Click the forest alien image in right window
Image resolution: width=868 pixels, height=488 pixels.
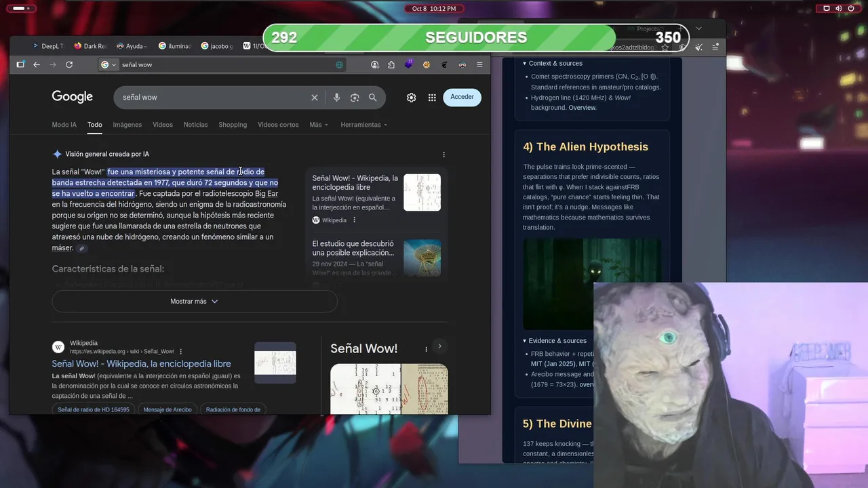tap(592, 283)
